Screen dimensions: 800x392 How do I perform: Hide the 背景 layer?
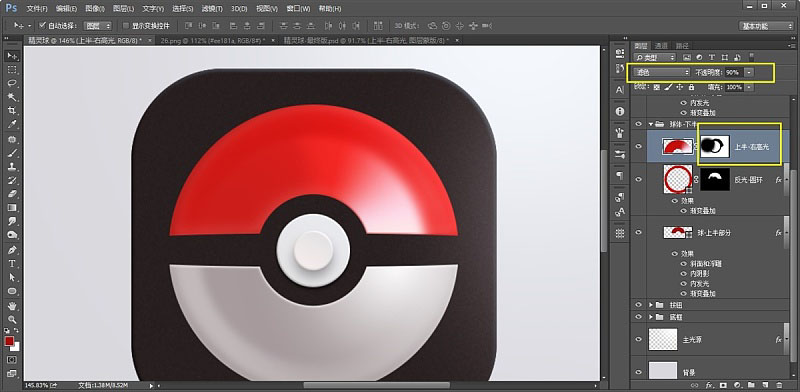(638, 372)
